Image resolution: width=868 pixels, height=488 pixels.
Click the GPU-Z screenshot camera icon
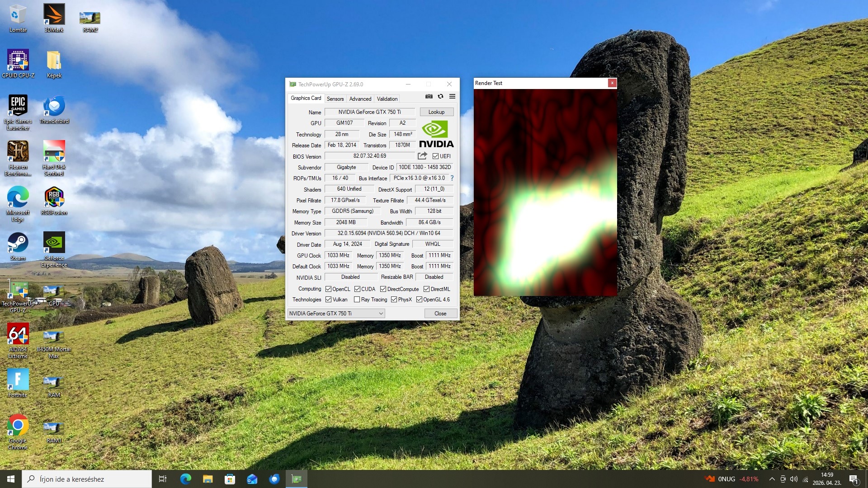click(429, 96)
